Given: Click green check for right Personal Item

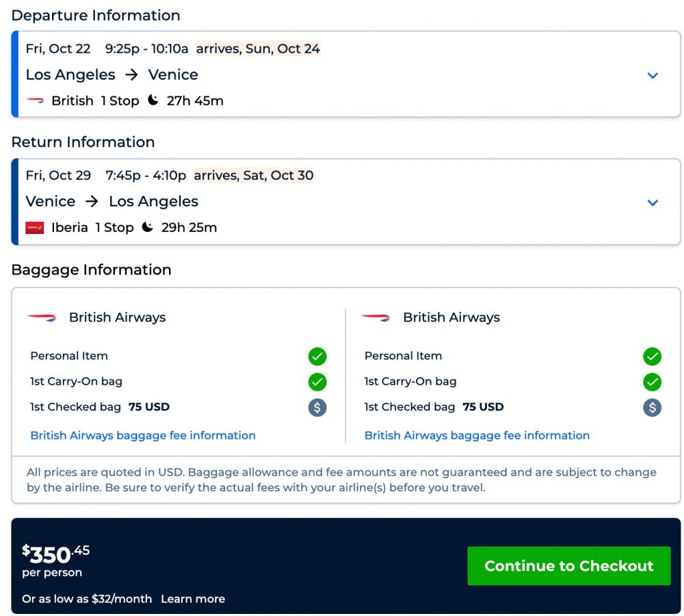Looking at the screenshot, I should [652, 356].
